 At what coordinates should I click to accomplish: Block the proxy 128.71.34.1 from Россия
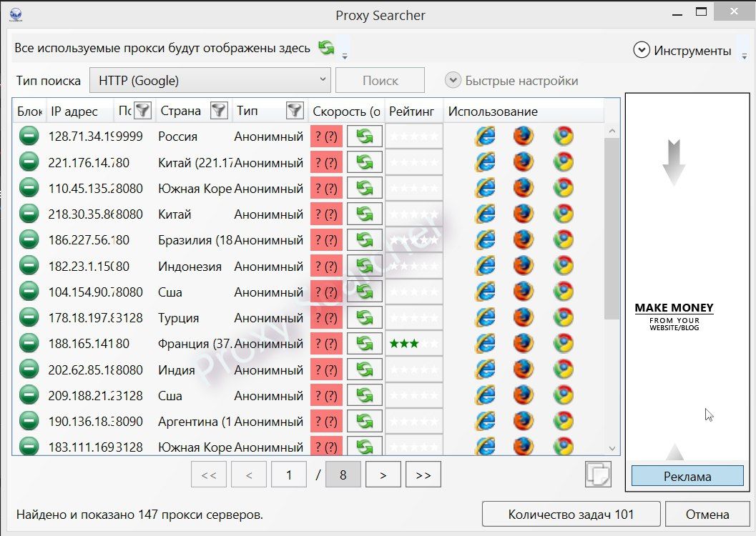pos(29,137)
